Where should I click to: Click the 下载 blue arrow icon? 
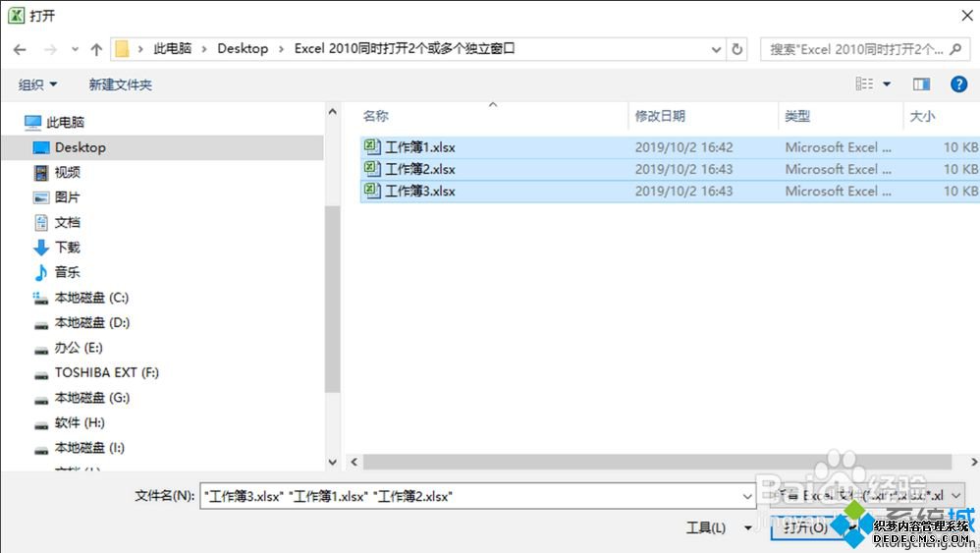[x=41, y=248]
